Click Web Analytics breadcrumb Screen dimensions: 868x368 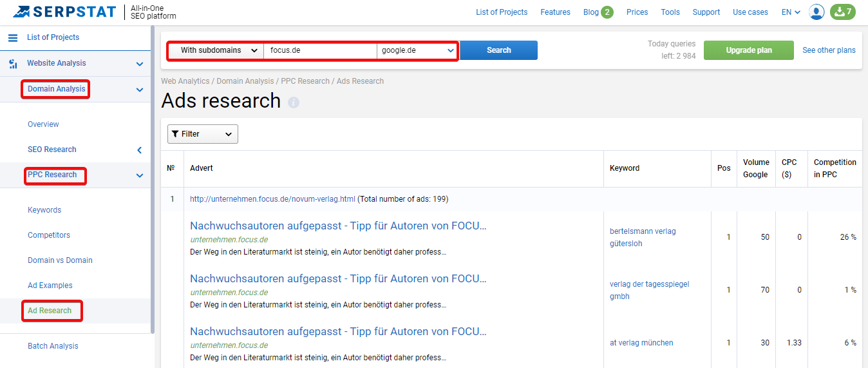click(x=185, y=81)
